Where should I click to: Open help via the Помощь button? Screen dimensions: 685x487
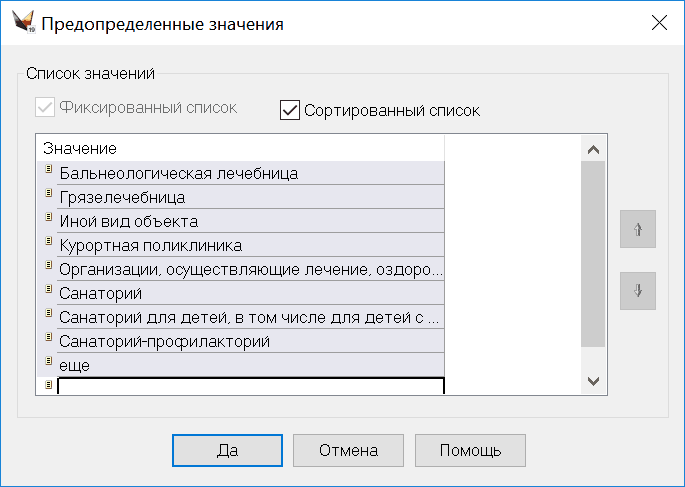tap(470, 450)
